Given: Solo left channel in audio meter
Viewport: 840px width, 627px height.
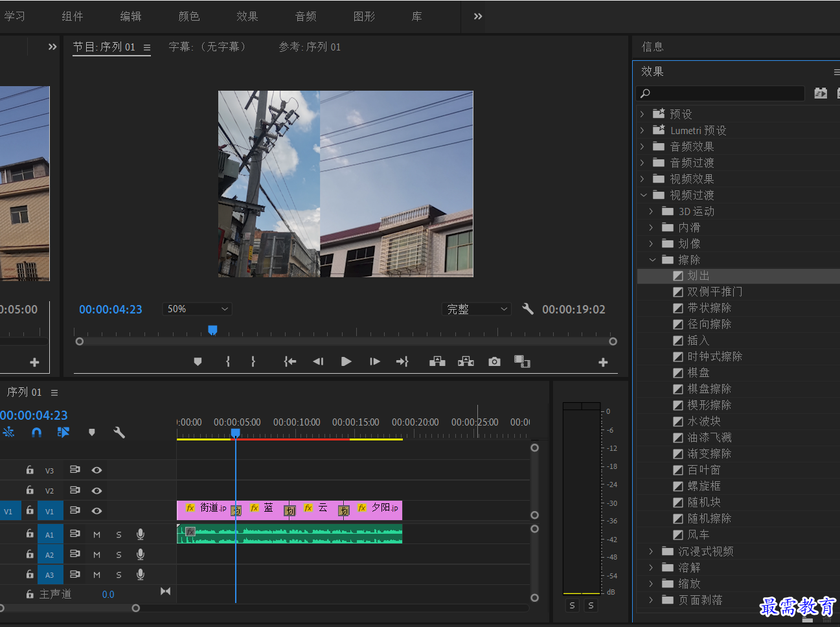Looking at the screenshot, I should pyautogui.click(x=572, y=605).
